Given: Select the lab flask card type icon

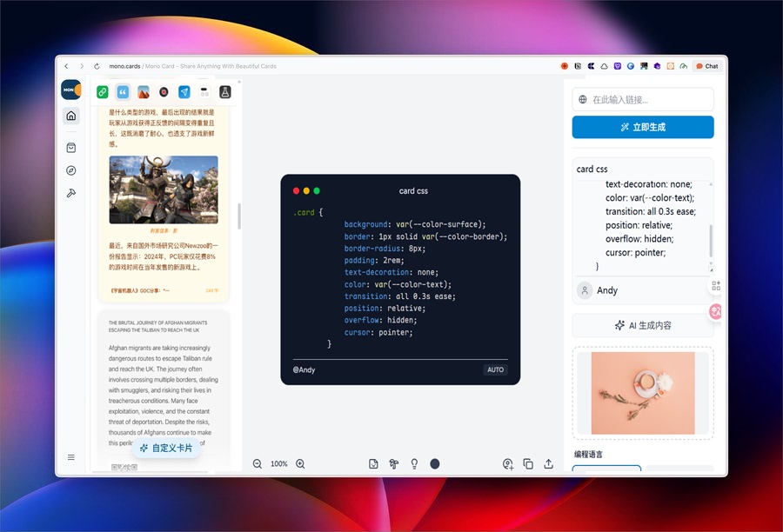Looking at the screenshot, I should tap(225, 92).
